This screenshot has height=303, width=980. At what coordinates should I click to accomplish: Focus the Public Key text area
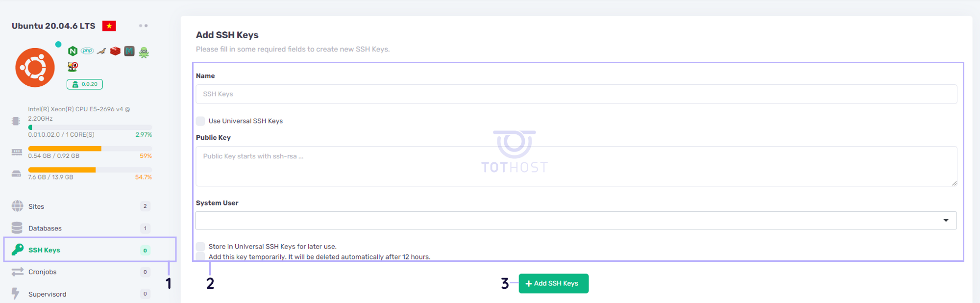click(x=576, y=166)
